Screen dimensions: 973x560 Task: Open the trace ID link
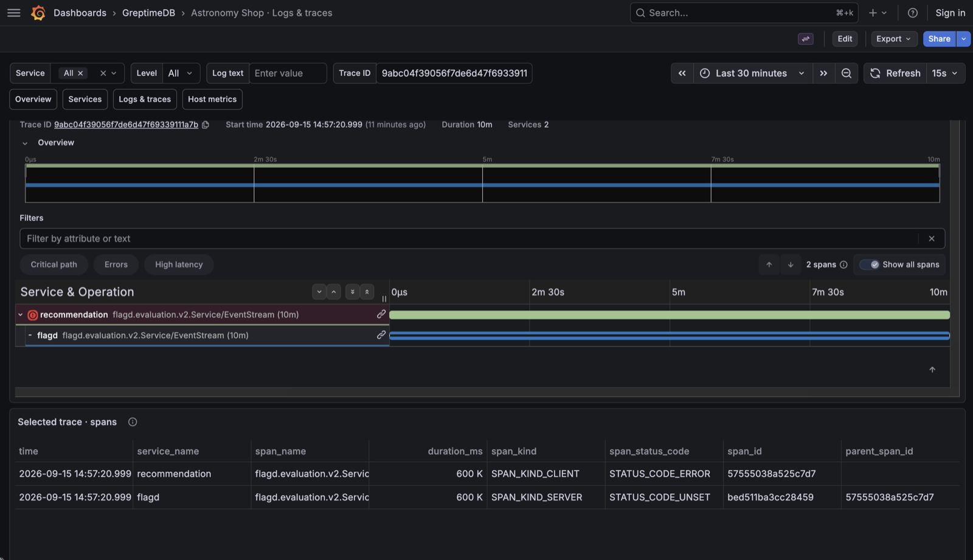click(x=126, y=125)
